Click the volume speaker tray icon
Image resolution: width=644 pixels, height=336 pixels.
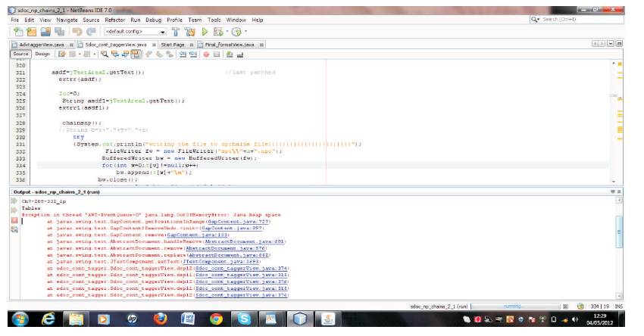pos(574,319)
